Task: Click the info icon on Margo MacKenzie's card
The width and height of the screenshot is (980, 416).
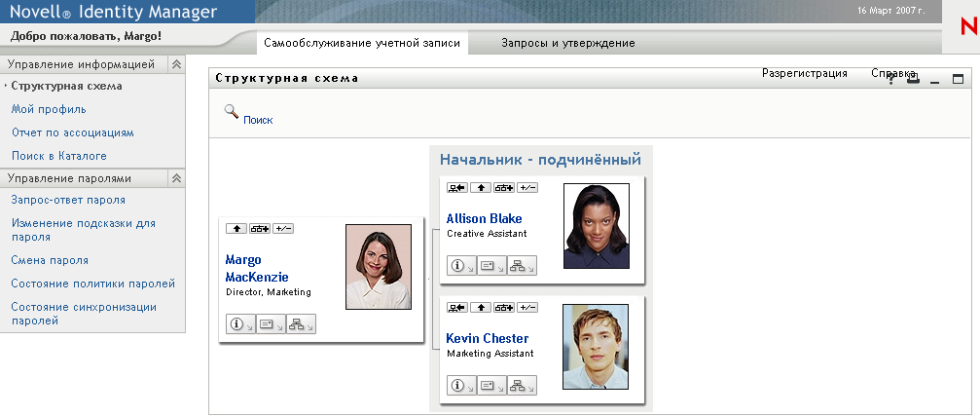Action: (239, 324)
